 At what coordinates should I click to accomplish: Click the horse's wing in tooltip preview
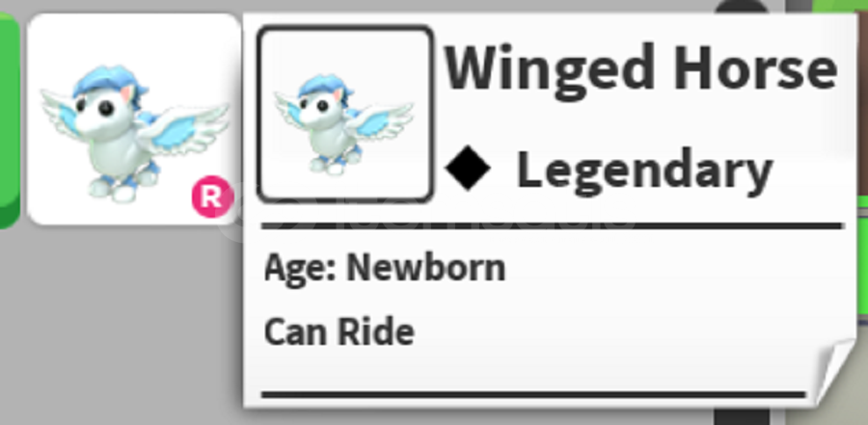(x=381, y=121)
